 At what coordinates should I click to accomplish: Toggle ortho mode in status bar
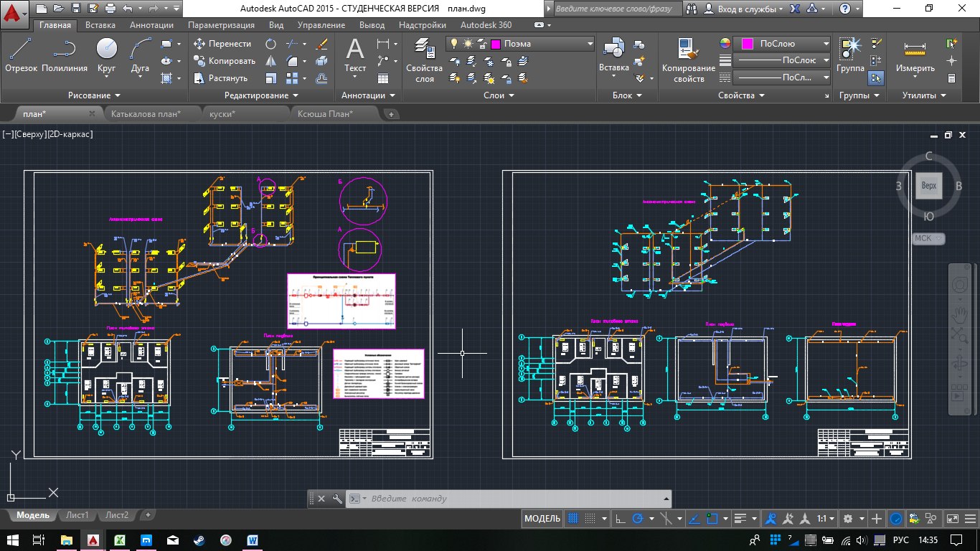click(620, 519)
